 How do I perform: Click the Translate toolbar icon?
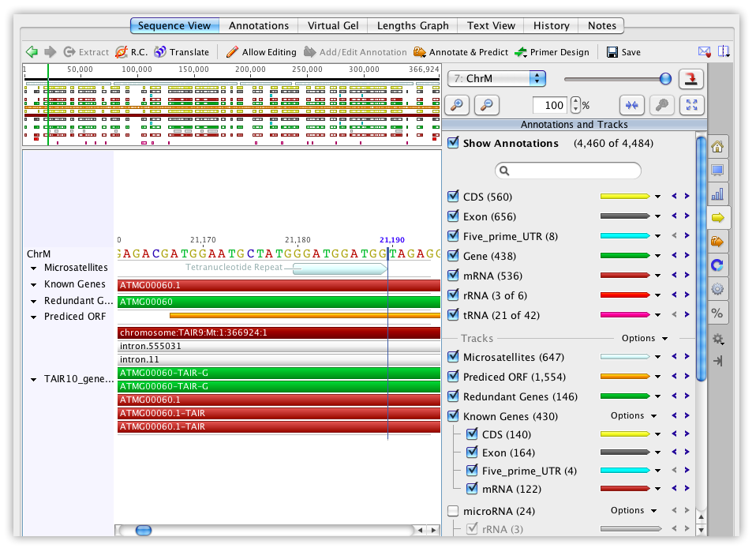[x=160, y=51]
